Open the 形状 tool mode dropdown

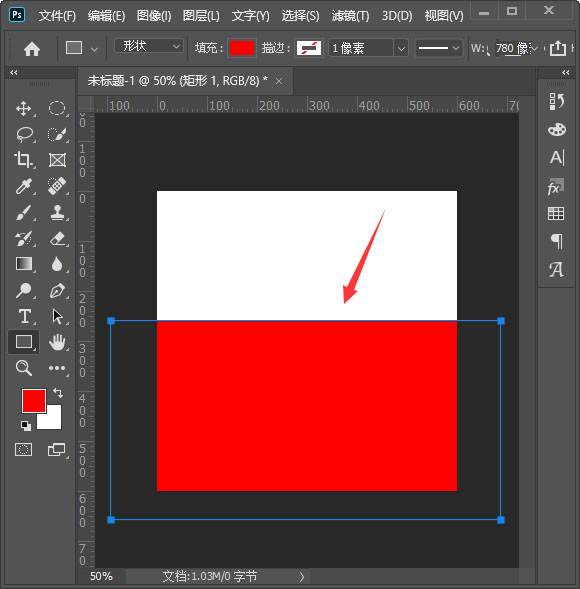pyautogui.click(x=149, y=47)
